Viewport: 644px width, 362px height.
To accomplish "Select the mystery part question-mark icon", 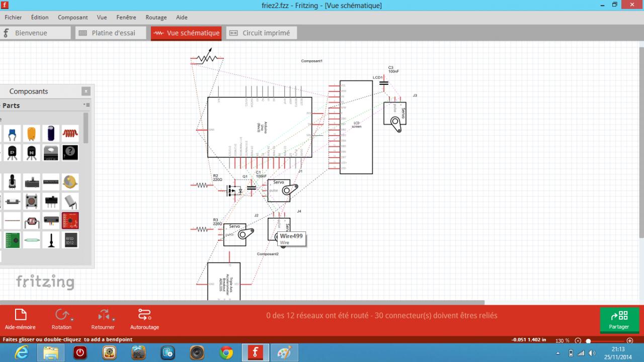I will click(70, 152).
